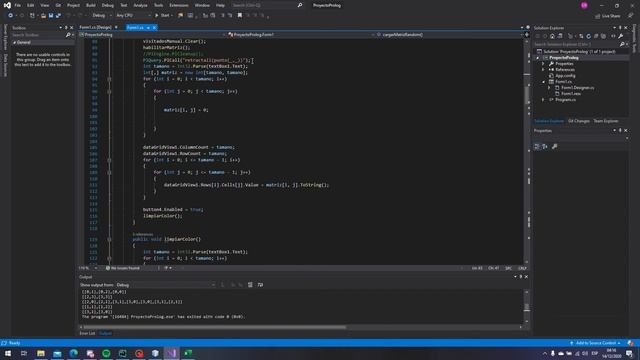Open the Build menu
This screenshot has height=360, width=640.
click(x=91, y=5)
